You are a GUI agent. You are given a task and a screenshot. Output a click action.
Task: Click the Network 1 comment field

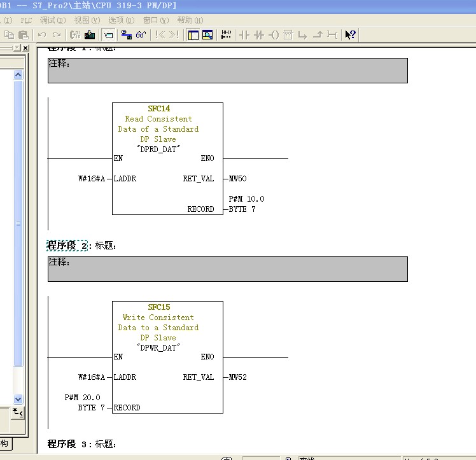[x=228, y=71]
